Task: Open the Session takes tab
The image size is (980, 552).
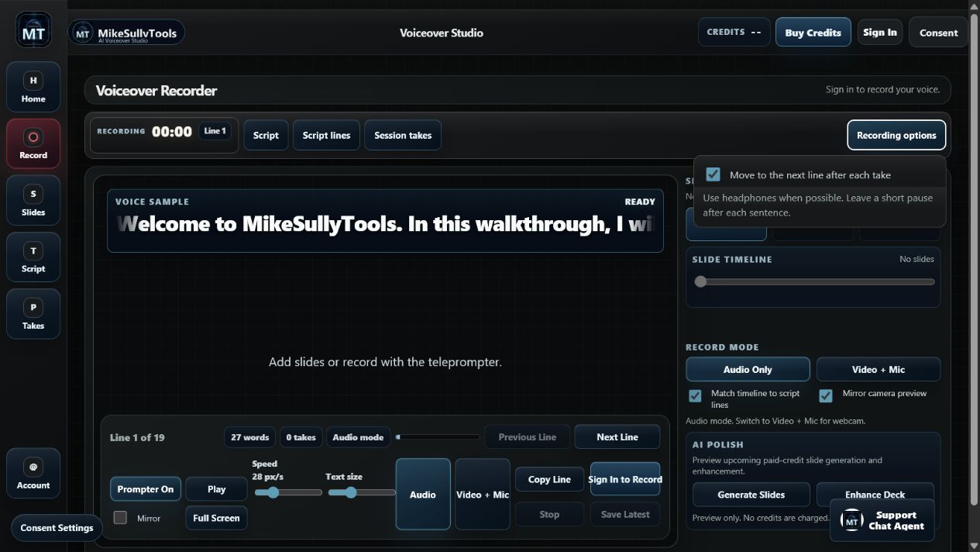Action: (x=403, y=135)
